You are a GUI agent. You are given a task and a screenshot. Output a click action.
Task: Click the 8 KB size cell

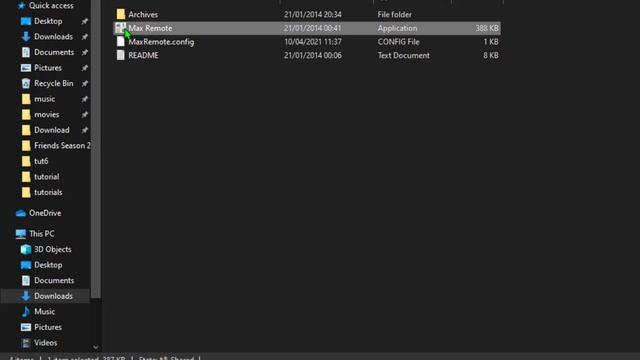491,55
